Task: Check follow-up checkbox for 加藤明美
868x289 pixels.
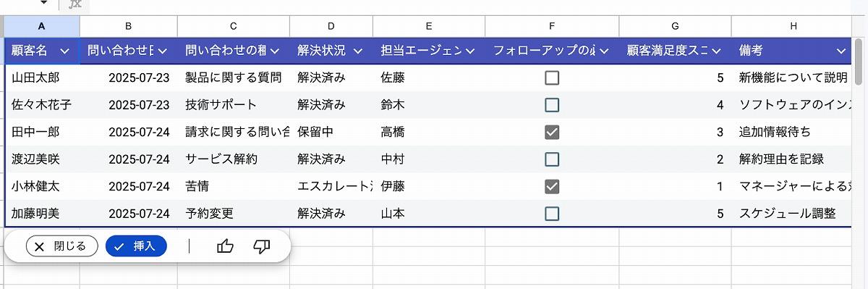Action: pos(552,214)
